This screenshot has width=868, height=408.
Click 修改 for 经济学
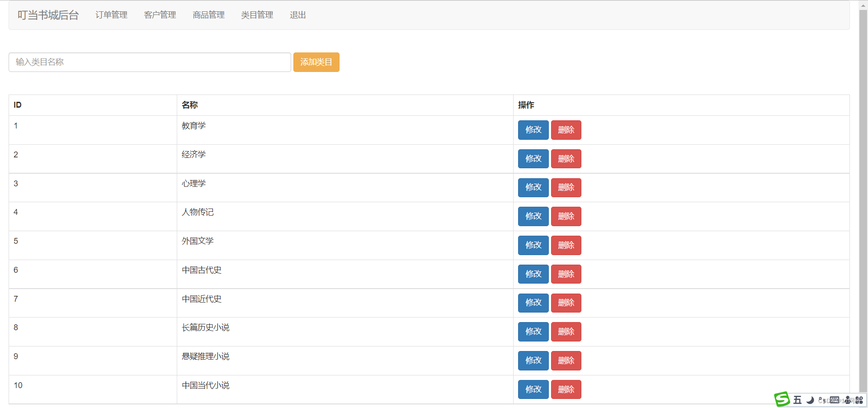point(533,159)
